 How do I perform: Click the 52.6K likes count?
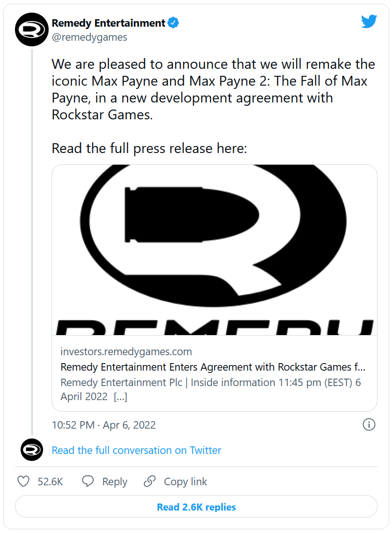point(50,482)
